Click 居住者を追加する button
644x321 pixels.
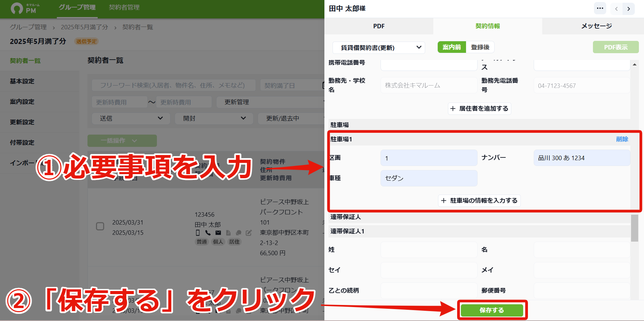point(479,108)
